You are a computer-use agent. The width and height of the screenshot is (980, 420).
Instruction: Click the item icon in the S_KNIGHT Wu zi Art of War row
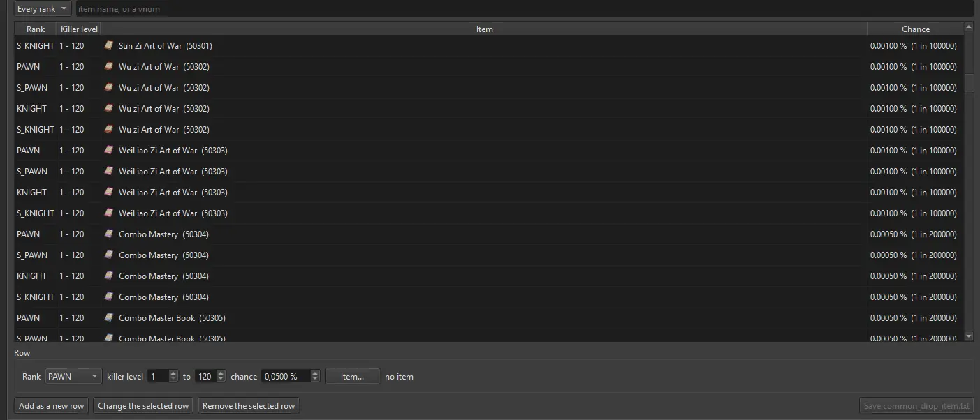coord(108,129)
